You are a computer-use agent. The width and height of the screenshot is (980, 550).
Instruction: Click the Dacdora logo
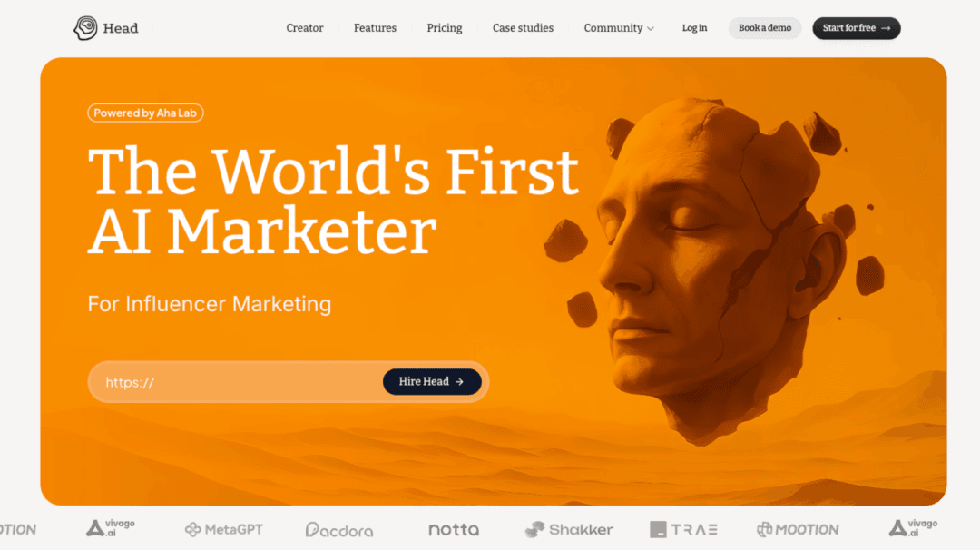point(339,530)
